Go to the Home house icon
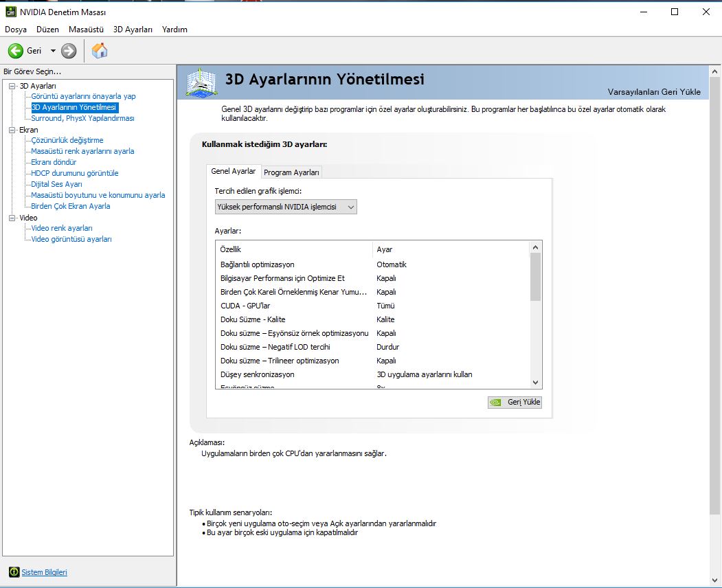The width and height of the screenshot is (722, 588). click(x=100, y=51)
